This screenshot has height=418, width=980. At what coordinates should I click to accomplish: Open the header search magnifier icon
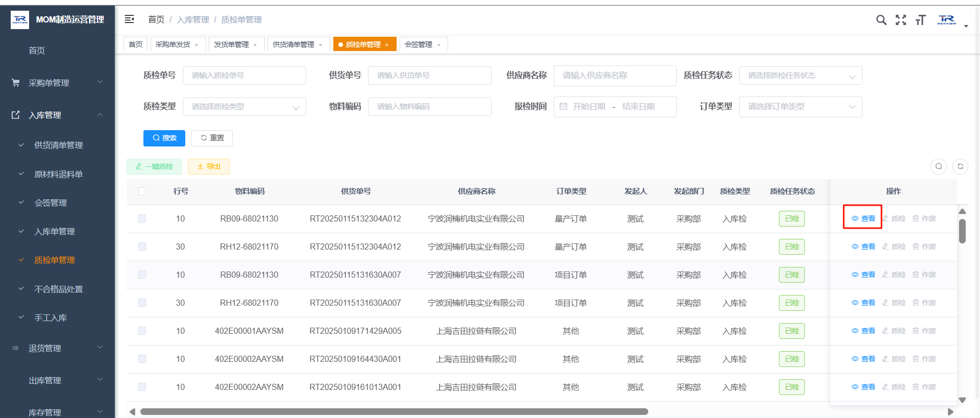point(881,20)
